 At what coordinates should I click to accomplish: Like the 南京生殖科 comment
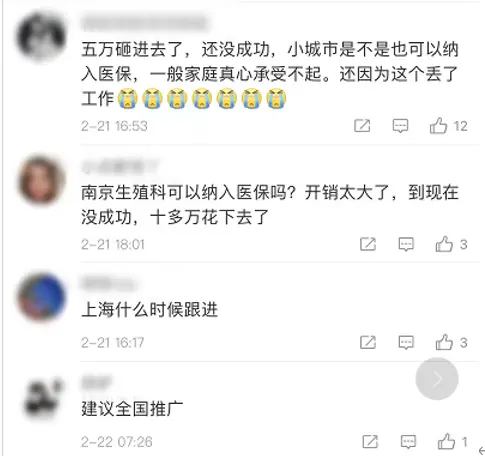click(444, 244)
